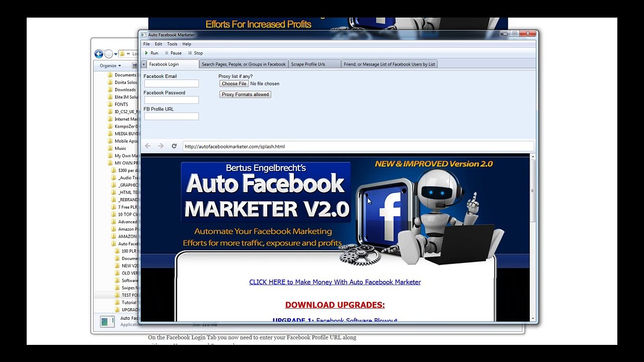Open the Edit menu
Image resolution: width=644 pixels, height=362 pixels.
pos(158,44)
